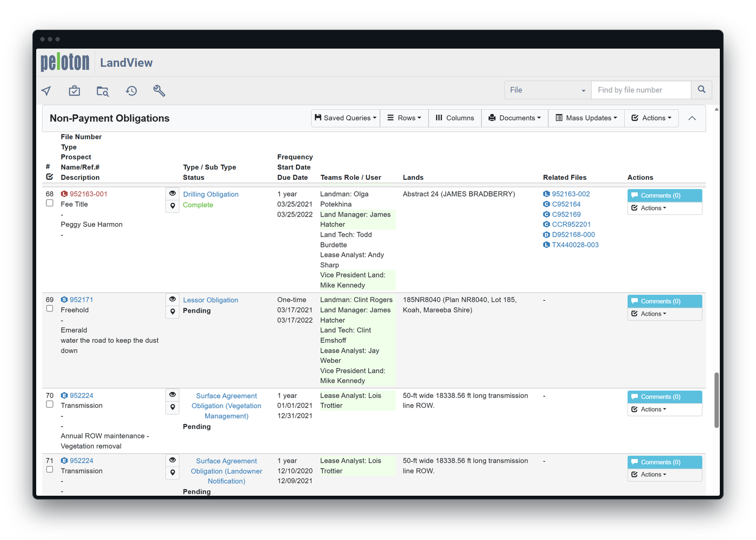Click file icon beside 952171
This screenshot has height=540, width=756.
[64, 300]
